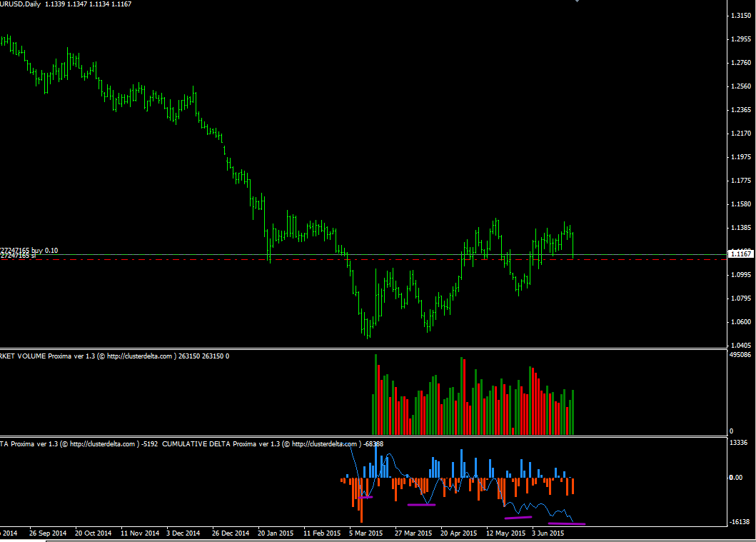This screenshot has width=756, height=542.
Task: Click the 1.1134 low value in chart header
Action: coord(99,4)
